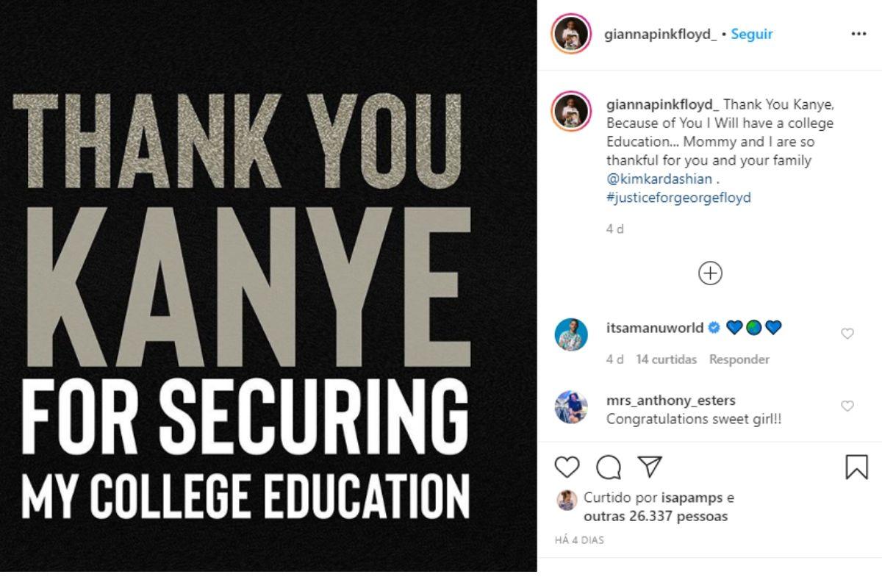Load more comments with plus circle

(710, 273)
